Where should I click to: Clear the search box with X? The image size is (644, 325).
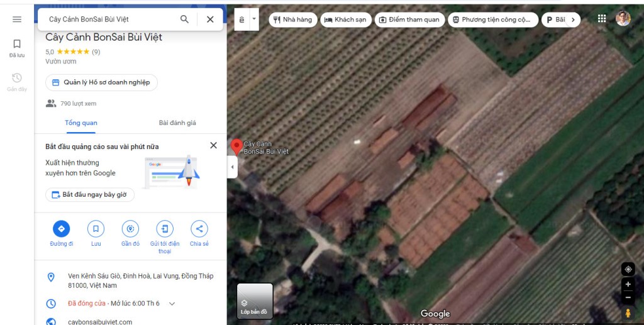(x=210, y=19)
